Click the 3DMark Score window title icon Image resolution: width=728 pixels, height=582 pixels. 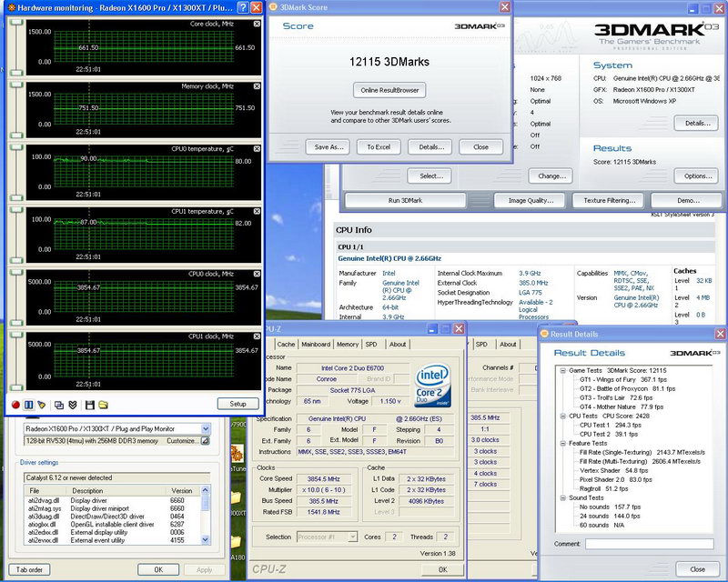pyautogui.click(x=274, y=7)
